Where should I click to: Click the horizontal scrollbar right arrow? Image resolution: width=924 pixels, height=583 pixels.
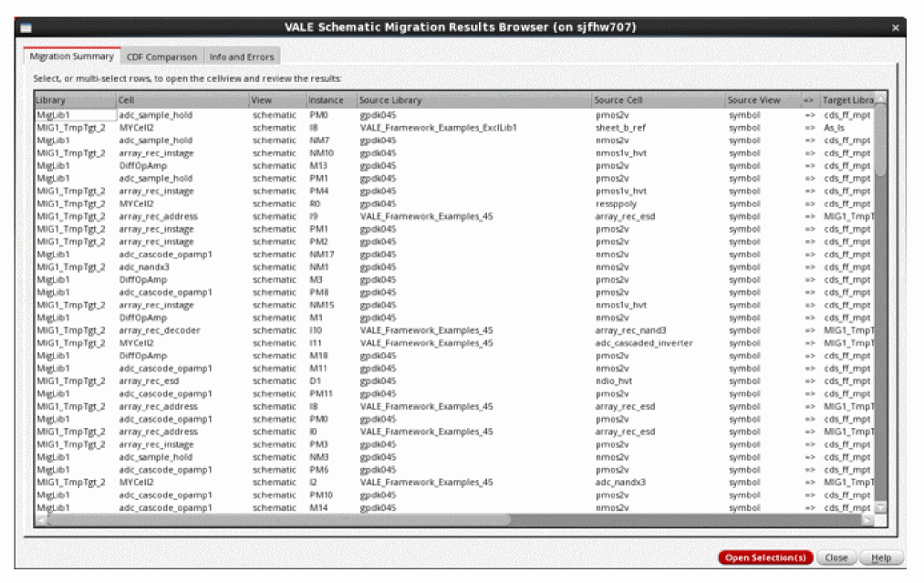point(868,519)
